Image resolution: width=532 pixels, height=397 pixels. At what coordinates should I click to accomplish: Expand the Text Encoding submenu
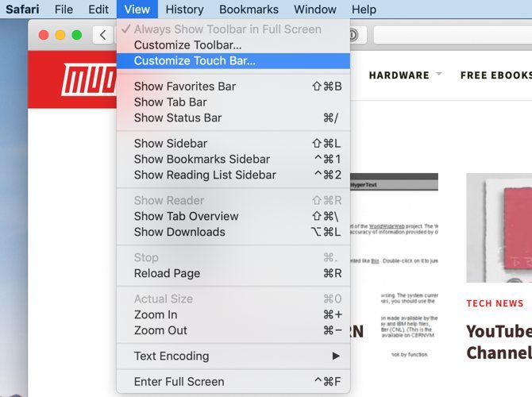pyautogui.click(x=233, y=356)
